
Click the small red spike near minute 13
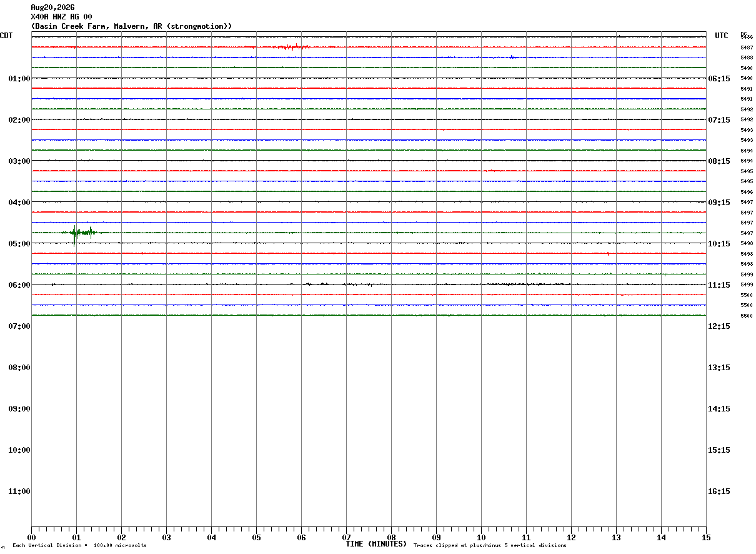608,253
